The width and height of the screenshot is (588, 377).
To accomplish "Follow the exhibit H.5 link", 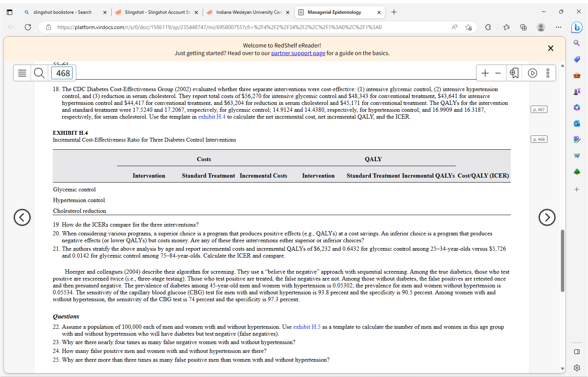I will pyautogui.click(x=307, y=327).
